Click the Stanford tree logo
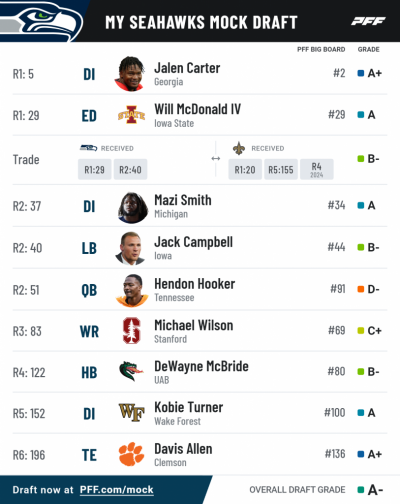The image size is (400, 504). click(131, 331)
